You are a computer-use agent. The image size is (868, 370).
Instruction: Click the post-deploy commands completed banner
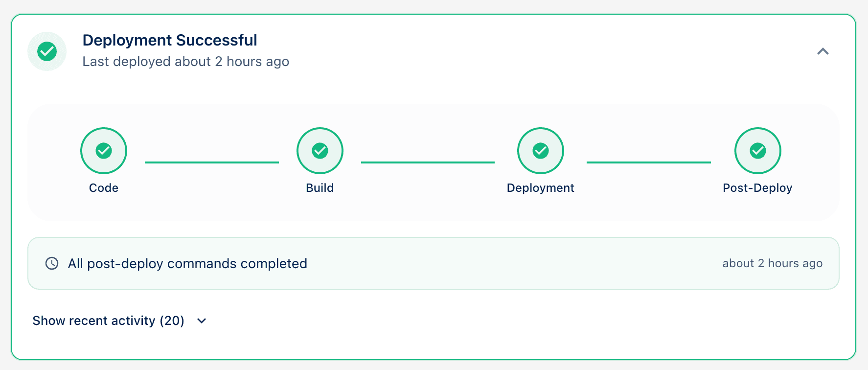click(187, 263)
